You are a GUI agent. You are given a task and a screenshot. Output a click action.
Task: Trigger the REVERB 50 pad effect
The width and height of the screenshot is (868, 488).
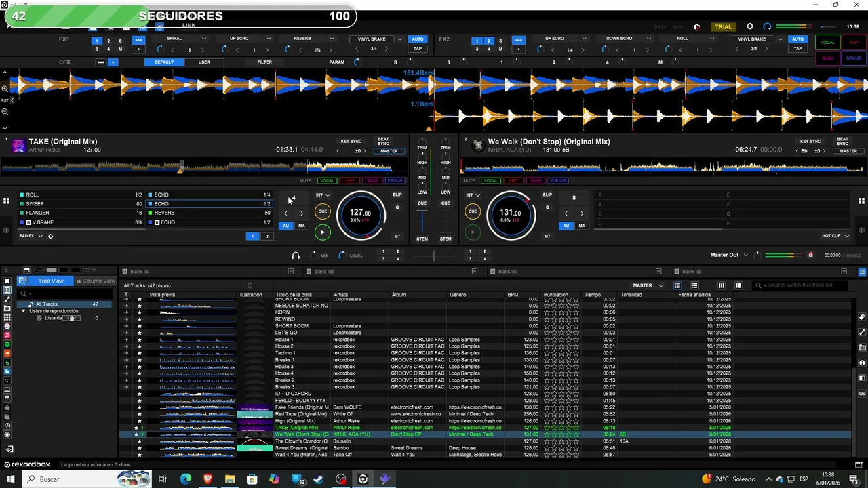[x=210, y=213]
